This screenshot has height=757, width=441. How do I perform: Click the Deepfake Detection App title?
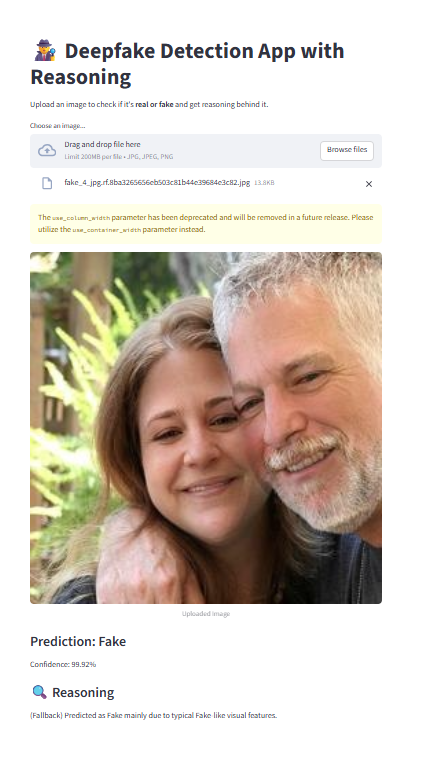[x=187, y=64]
